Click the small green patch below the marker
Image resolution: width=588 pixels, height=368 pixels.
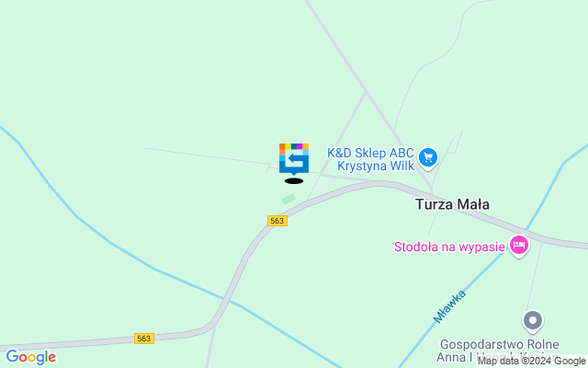click(x=288, y=199)
